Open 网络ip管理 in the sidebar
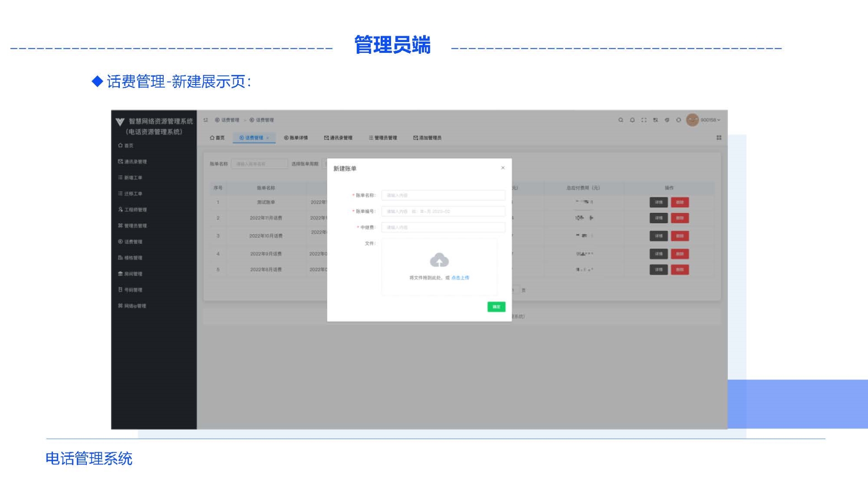Image resolution: width=868 pixels, height=488 pixels. (135, 306)
